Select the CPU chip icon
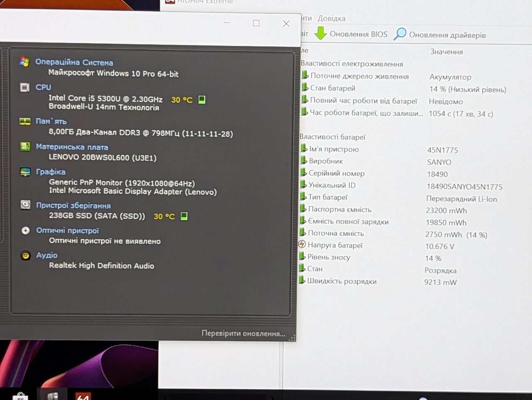Viewport: 532px width, 400px height. (x=25, y=88)
